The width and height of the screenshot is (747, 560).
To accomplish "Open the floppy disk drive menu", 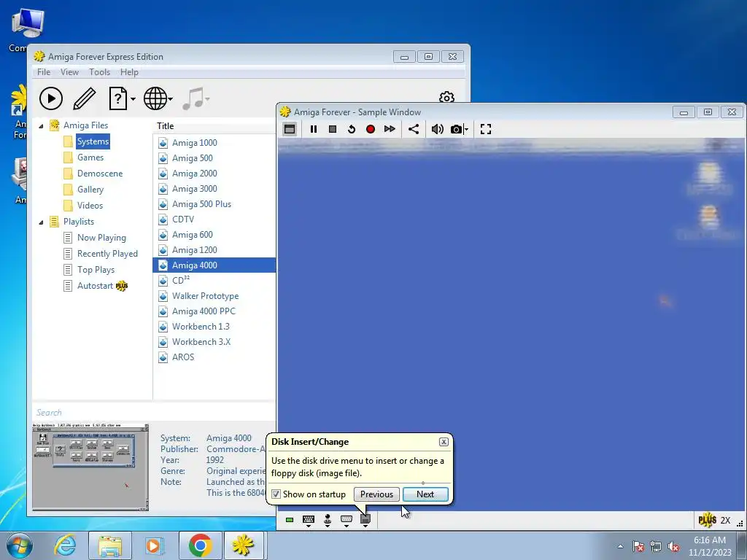I will (365, 521).
